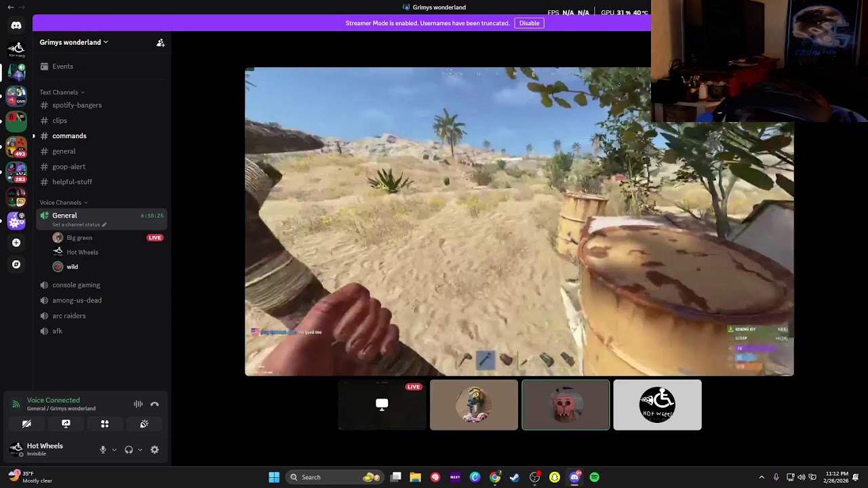
Task: Open noise suppression waveform icon
Action: click(x=138, y=404)
